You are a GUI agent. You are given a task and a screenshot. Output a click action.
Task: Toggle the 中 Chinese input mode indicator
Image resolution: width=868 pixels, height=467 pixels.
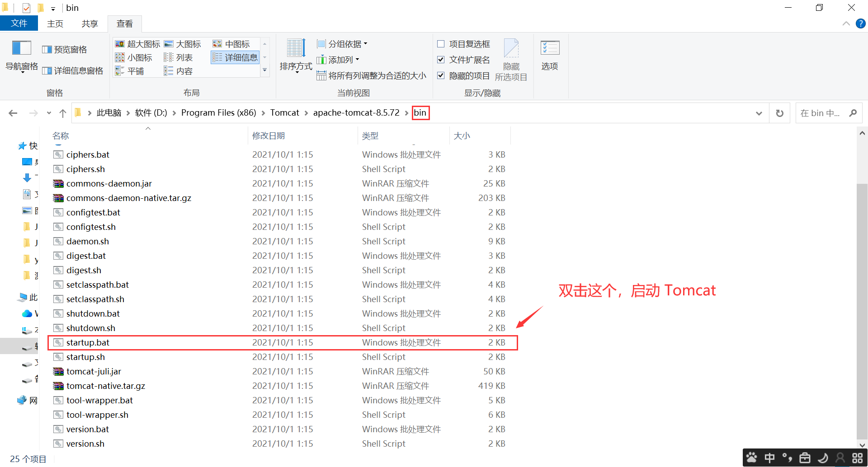click(769, 458)
